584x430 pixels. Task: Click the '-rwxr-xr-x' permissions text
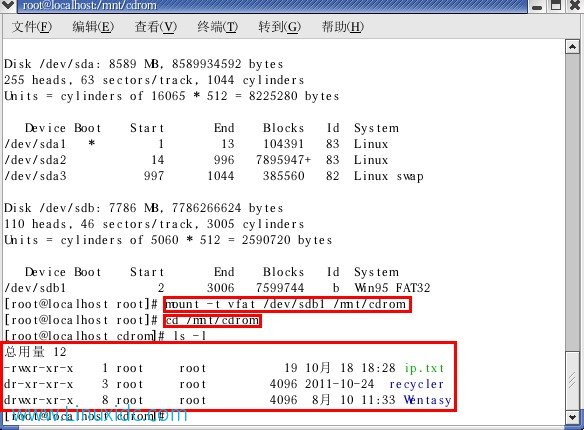point(39,368)
